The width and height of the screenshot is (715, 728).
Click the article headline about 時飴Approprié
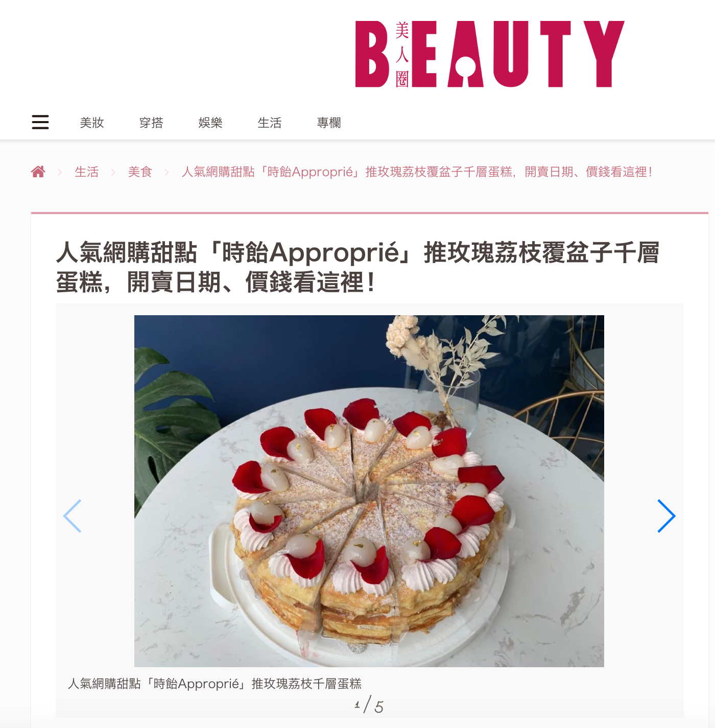coord(357,267)
